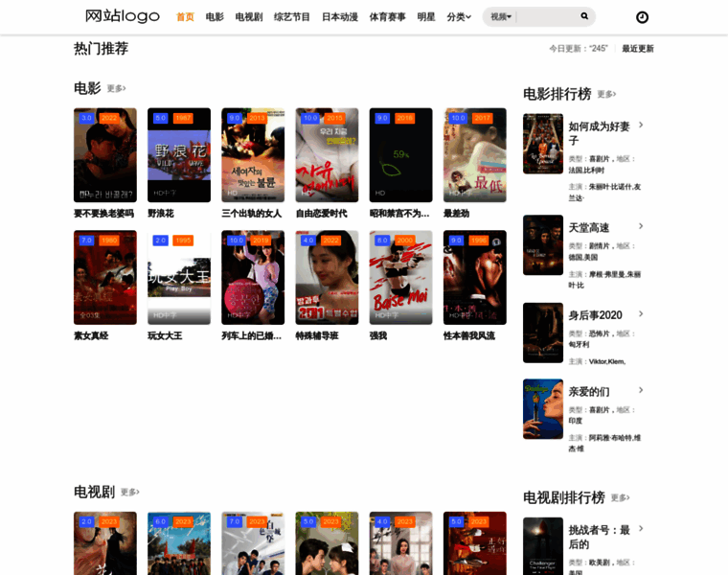Click 更多 next to 电影排行榜
This screenshot has height=575, width=728.
[x=606, y=94]
